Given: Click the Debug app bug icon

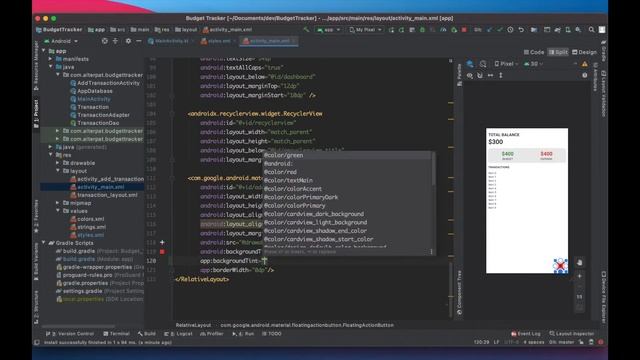Looking at the screenshot, I should (422, 30).
